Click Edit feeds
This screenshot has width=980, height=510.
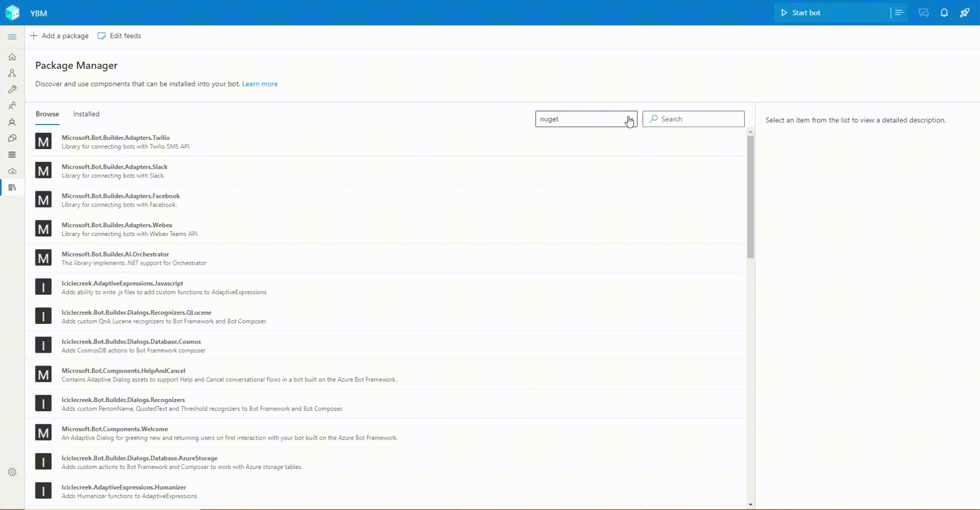tap(119, 35)
